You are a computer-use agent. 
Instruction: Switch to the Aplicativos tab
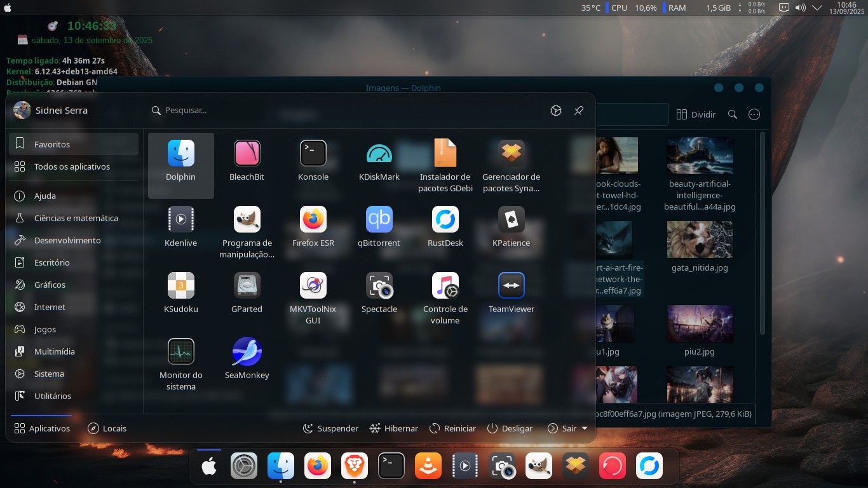[42, 428]
